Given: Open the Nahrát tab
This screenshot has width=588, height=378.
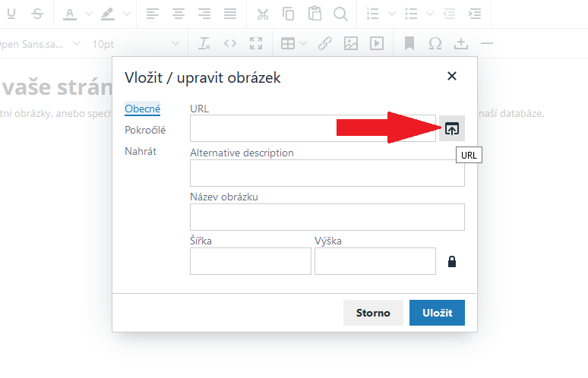Looking at the screenshot, I should point(141,151).
